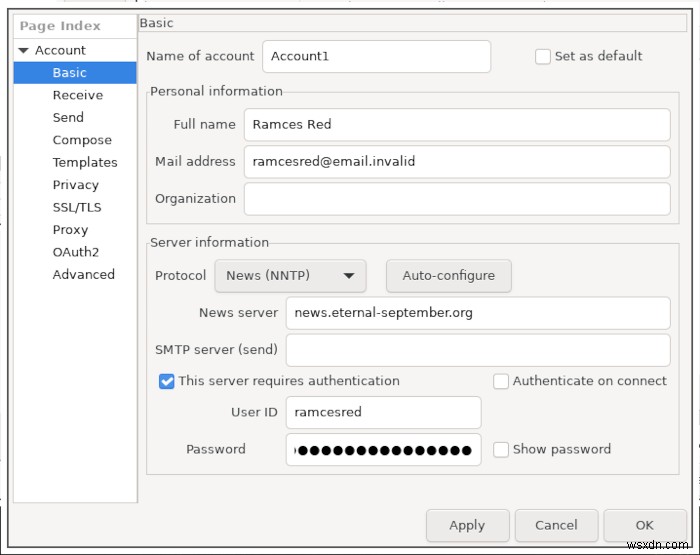700x555 pixels.
Task: Select Templates in Page Index
Action: coord(85,163)
